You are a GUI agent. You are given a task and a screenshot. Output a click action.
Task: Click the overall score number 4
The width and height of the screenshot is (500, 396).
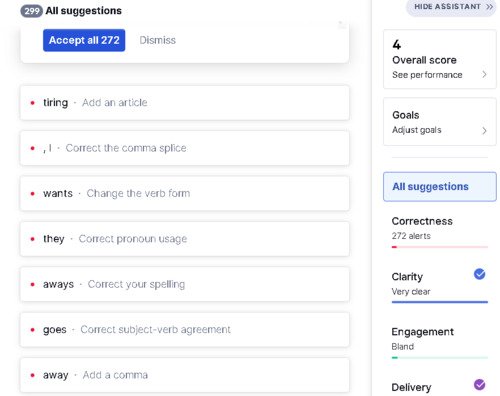coord(397,45)
